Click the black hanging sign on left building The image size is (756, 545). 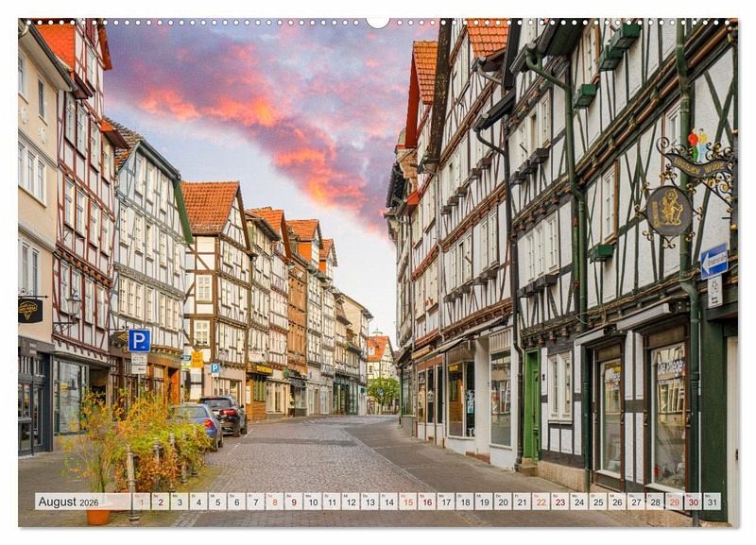point(30,310)
